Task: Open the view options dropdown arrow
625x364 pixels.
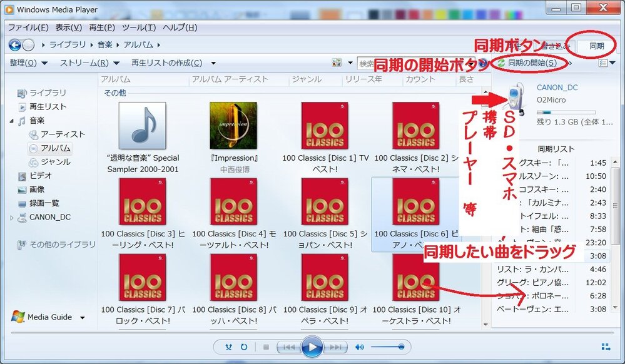Action: tap(350, 63)
